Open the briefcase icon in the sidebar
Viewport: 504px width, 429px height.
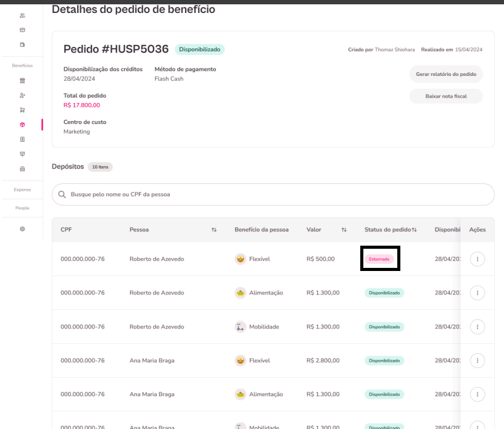pos(22,169)
